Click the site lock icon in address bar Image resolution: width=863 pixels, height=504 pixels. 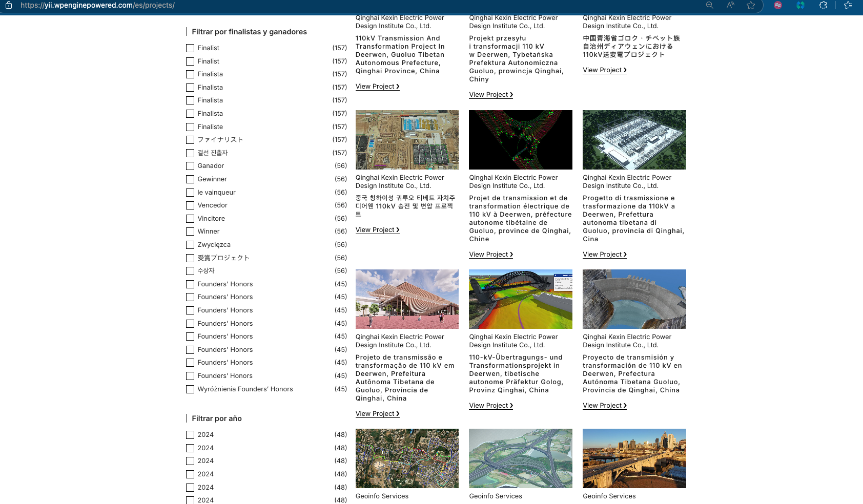[x=9, y=5]
